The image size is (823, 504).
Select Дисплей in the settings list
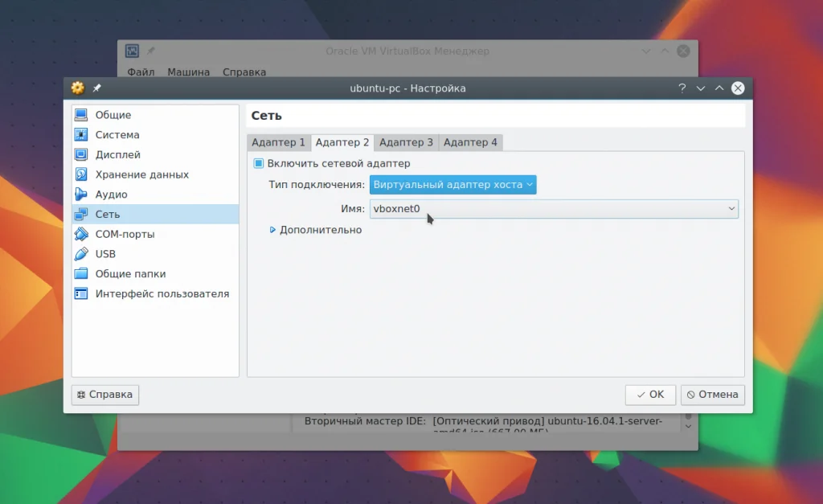pos(155,154)
